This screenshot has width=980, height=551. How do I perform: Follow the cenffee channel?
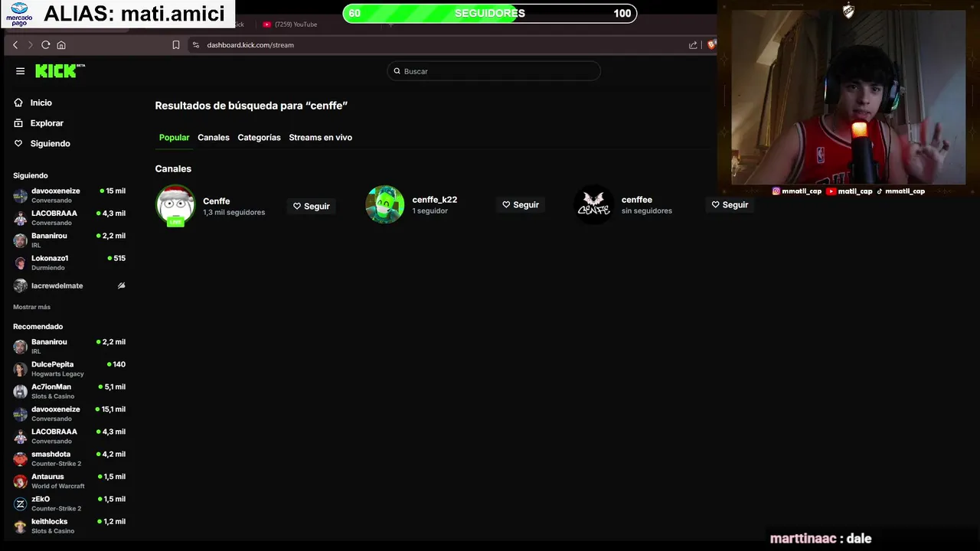pos(730,204)
